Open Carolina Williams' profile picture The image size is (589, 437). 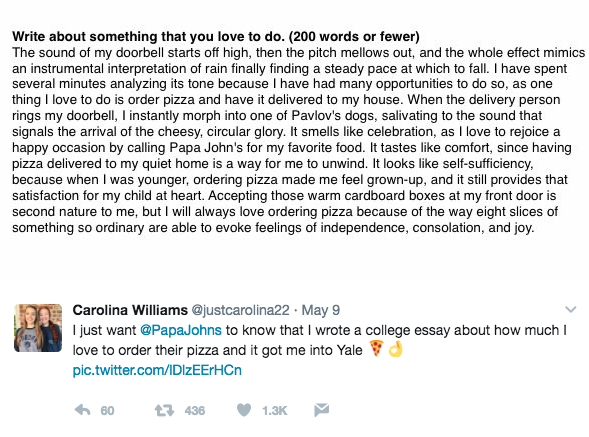tap(38, 328)
